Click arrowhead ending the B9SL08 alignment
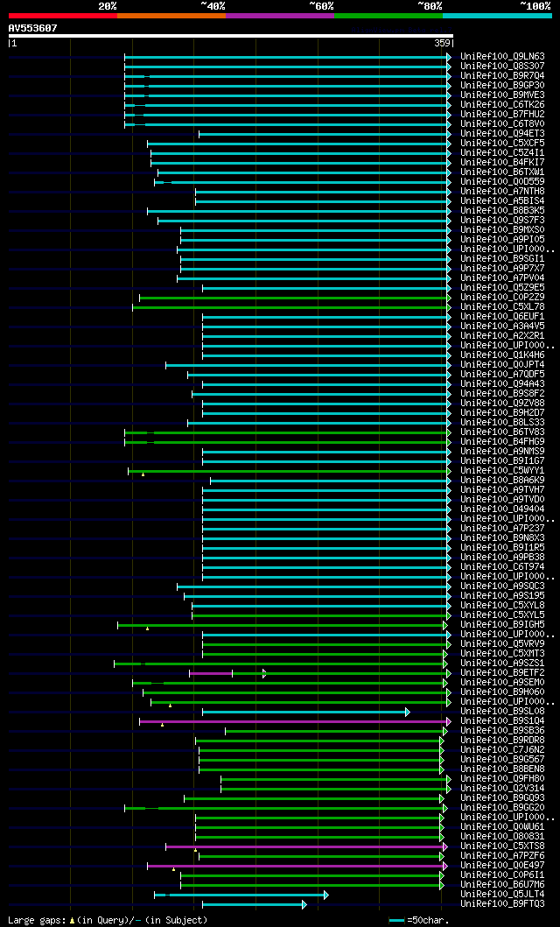Viewport: 560px width, 927px height. tap(408, 712)
